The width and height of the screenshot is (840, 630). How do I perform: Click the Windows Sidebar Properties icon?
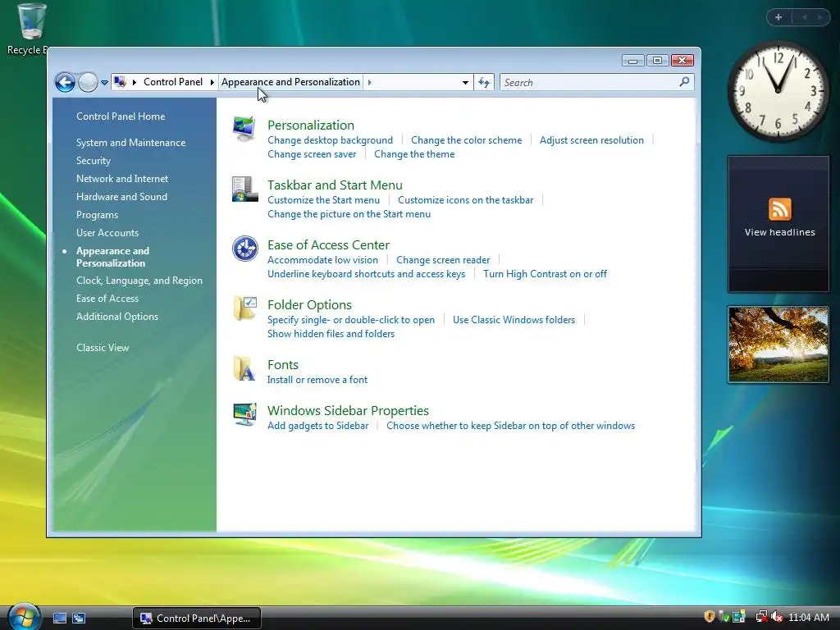244,414
